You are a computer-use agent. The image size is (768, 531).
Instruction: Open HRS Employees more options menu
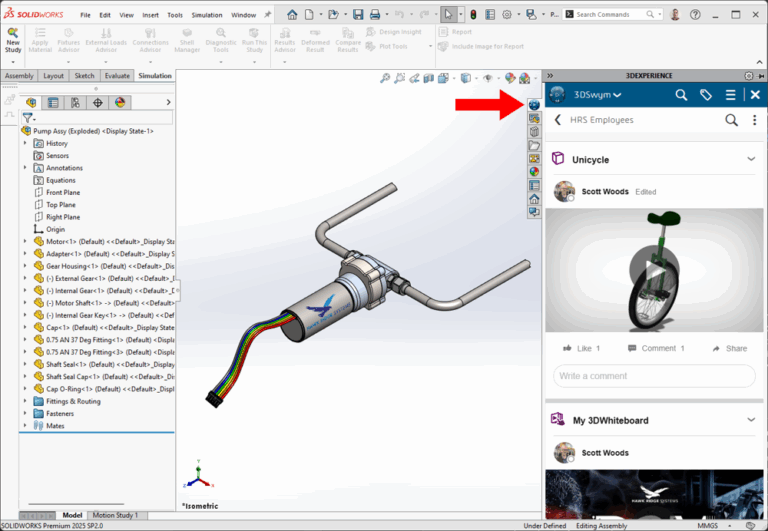(x=754, y=120)
